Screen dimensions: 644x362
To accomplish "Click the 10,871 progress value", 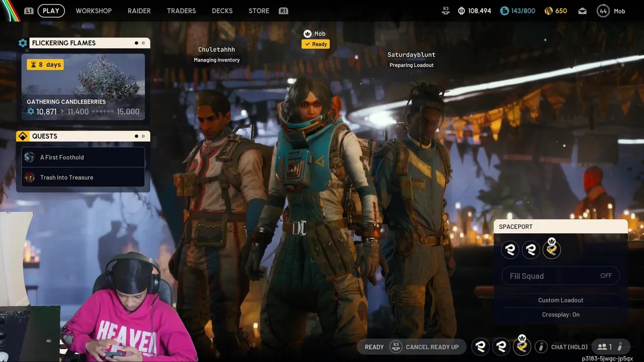I will point(46,112).
